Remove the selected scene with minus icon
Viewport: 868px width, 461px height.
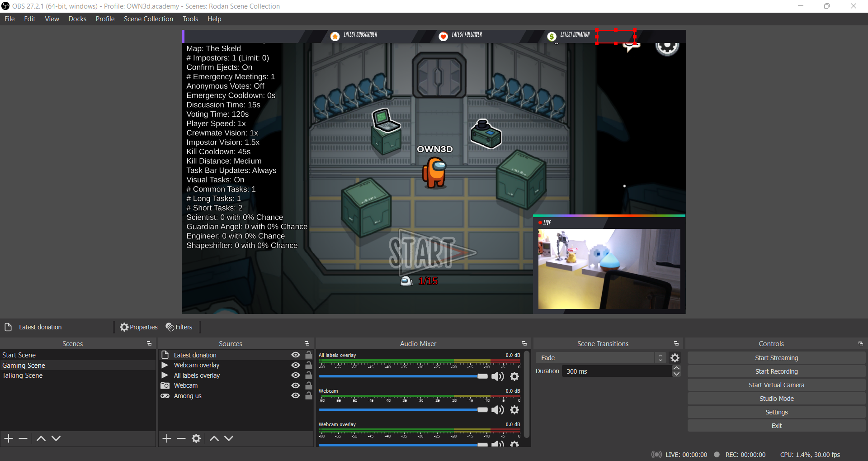pyautogui.click(x=24, y=438)
